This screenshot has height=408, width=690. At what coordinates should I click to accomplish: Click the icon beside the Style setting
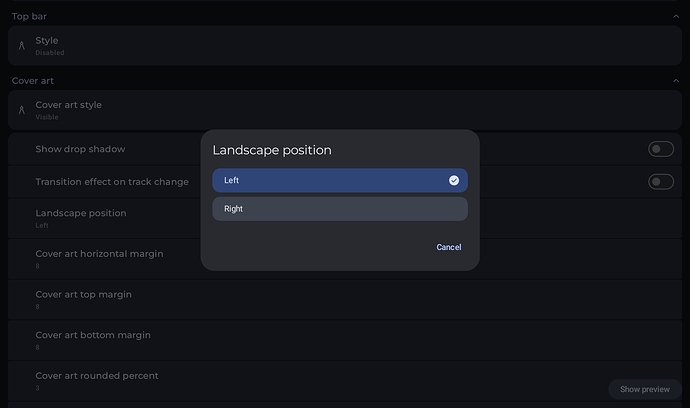click(x=21, y=45)
